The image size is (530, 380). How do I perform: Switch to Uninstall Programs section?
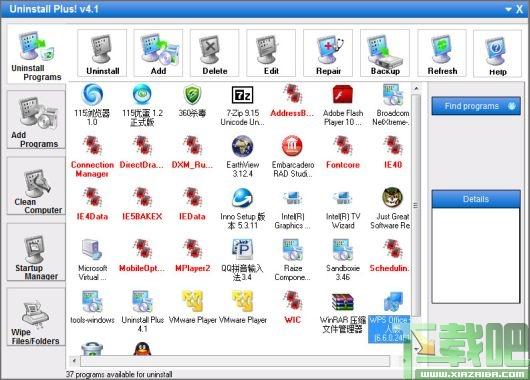click(x=36, y=55)
